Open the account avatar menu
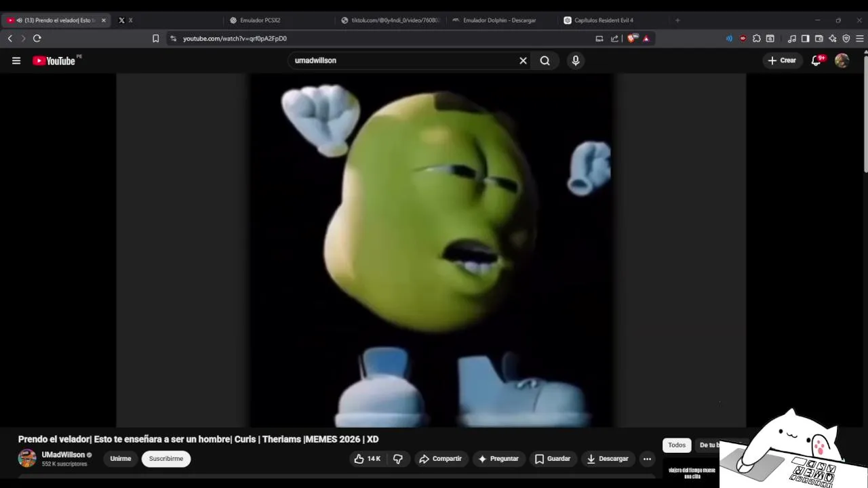The image size is (868, 488). tap(842, 60)
